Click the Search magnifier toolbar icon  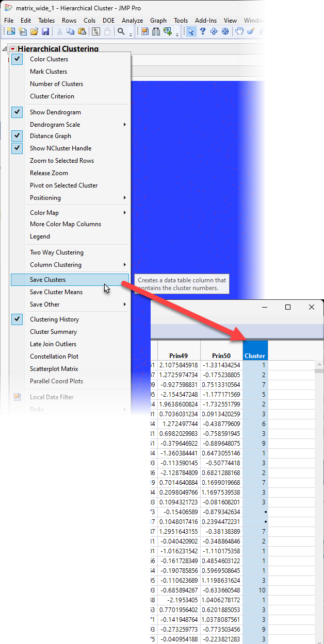click(121, 31)
